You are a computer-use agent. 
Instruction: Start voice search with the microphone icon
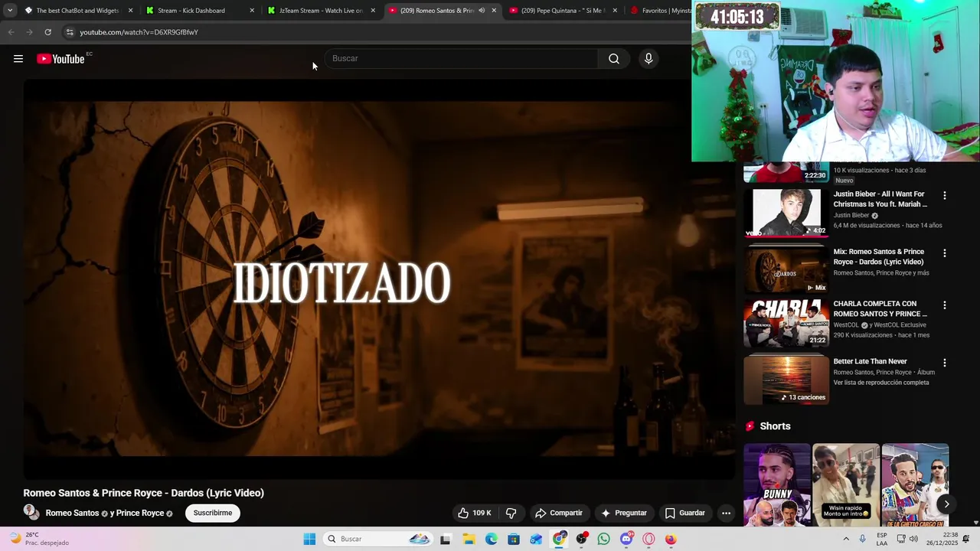click(648, 59)
